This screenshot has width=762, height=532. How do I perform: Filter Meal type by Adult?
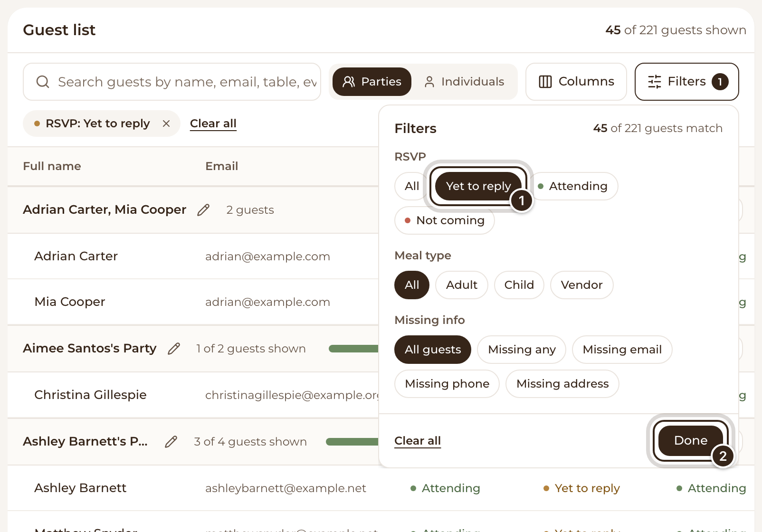[x=462, y=285]
